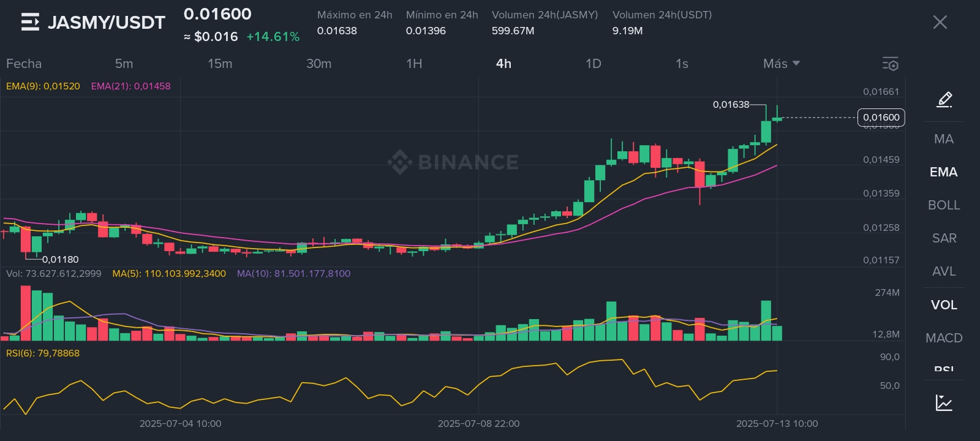The height and width of the screenshot is (441, 980).
Task: Click the JASMY/USDT pair title
Action: [107, 23]
